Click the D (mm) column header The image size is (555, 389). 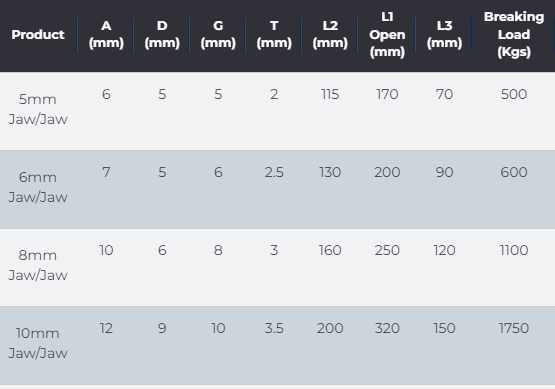[x=162, y=34]
